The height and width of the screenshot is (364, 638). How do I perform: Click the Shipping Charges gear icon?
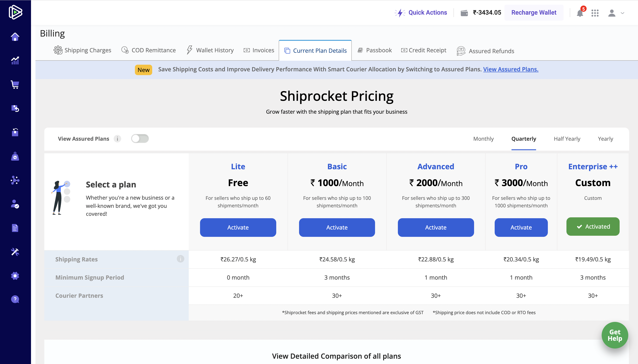(x=58, y=50)
